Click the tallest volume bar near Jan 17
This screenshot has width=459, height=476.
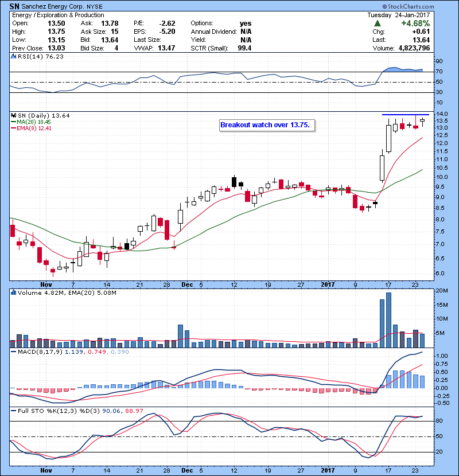[388, 320]
